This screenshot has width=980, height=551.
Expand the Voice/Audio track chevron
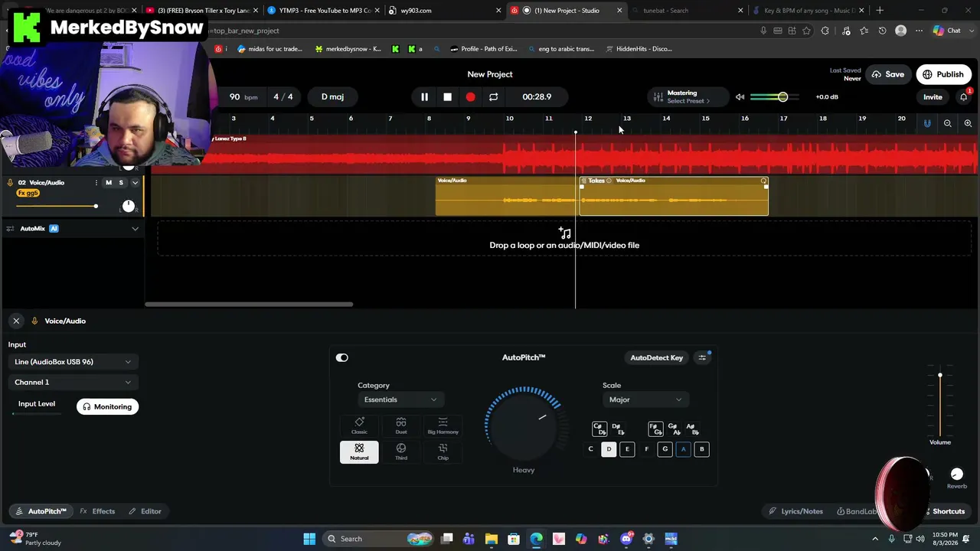pos(135,183)
